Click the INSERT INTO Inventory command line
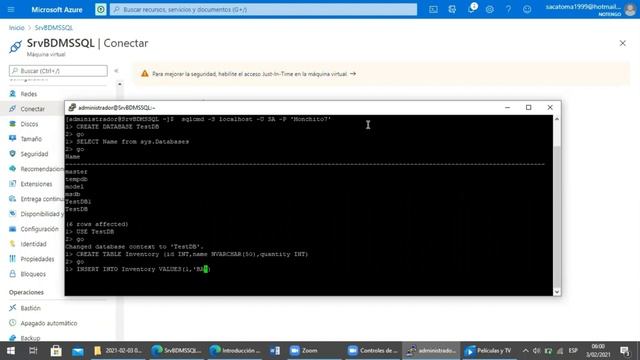The width and height of the screenshot is (640, 360). point(138,269)
